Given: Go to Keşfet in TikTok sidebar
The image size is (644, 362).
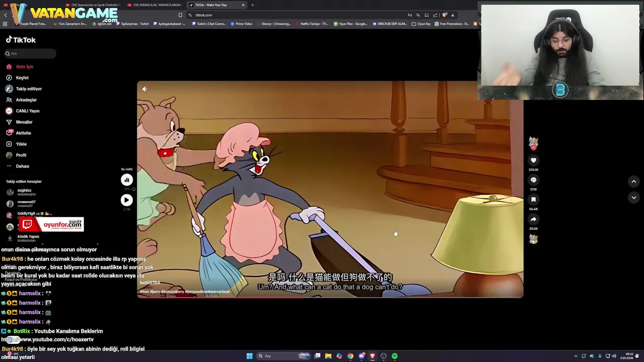Looking at the screenshot, I should 18,77.
